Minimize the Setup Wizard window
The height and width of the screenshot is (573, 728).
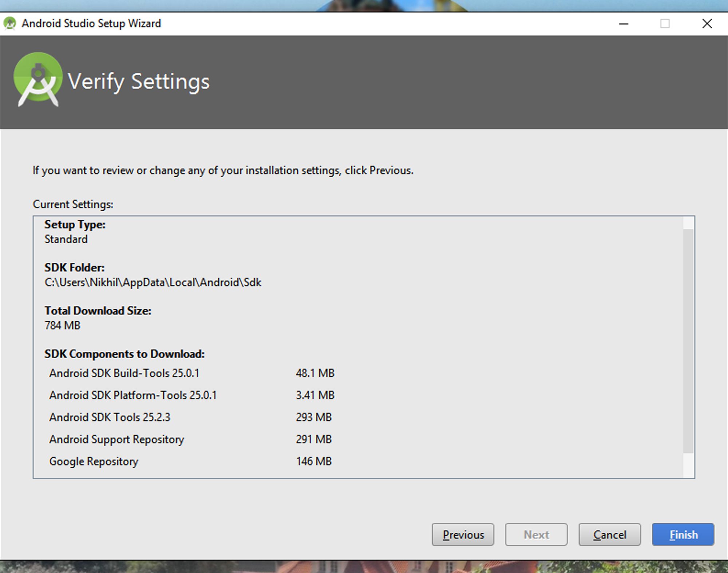tap(624, 24)
